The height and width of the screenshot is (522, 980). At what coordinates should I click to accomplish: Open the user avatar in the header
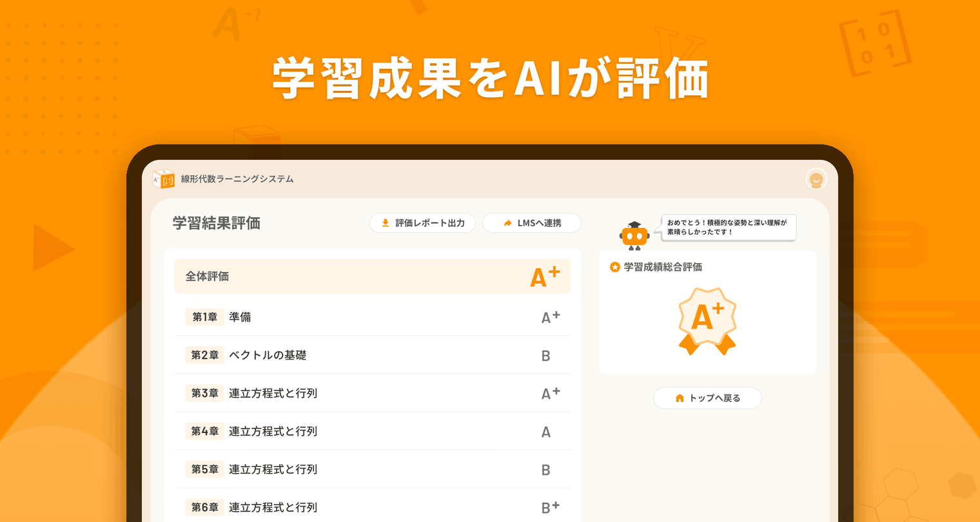(816, 179)
